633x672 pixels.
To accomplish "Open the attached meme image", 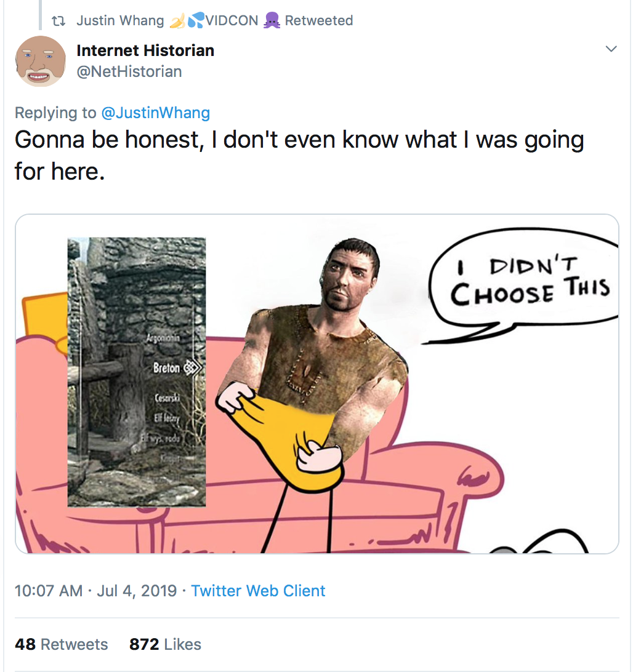I will (x=317, y=383).
